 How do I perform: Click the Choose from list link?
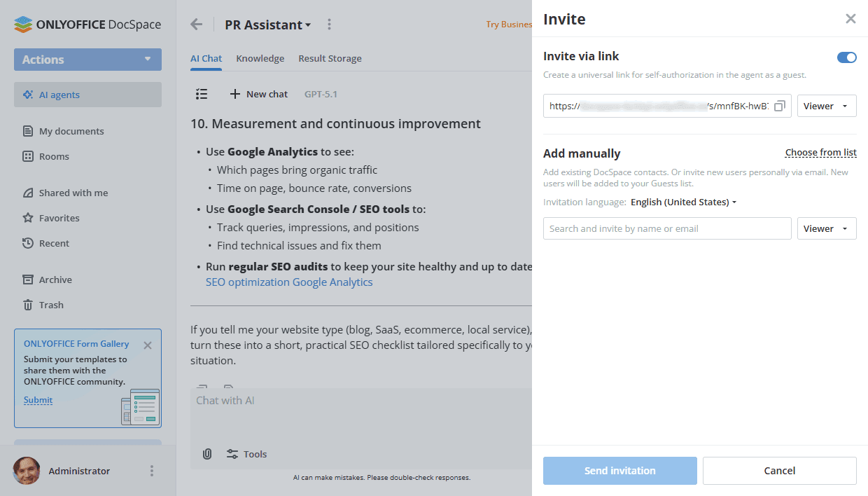(x=820, y=153)
